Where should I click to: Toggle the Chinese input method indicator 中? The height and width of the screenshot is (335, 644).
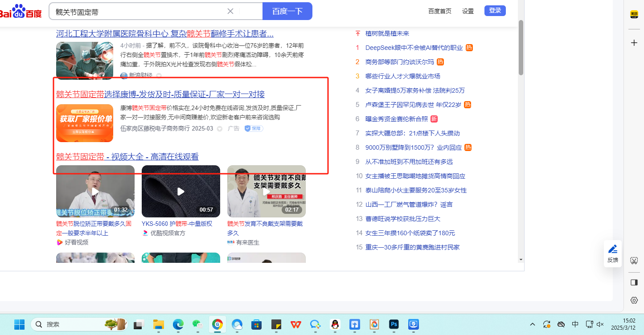pos(575,324)
